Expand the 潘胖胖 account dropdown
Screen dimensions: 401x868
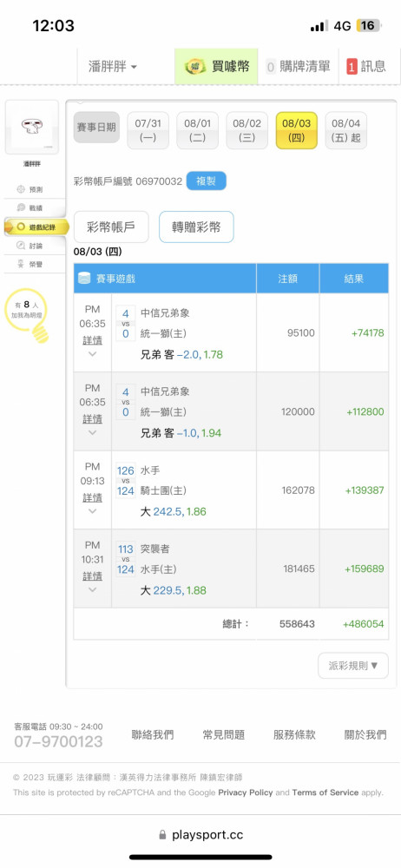click(x=113, y=67)
